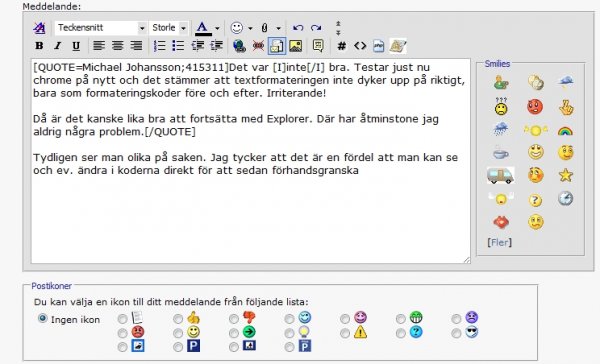Insert the motorhome smiley

coord(501,176)
